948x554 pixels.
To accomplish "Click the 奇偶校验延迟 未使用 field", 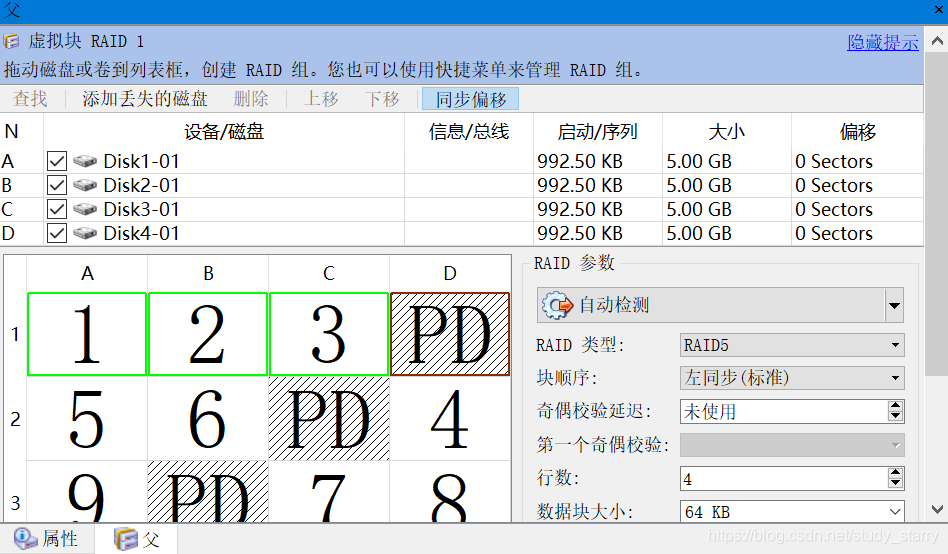I will coord(784,411).
